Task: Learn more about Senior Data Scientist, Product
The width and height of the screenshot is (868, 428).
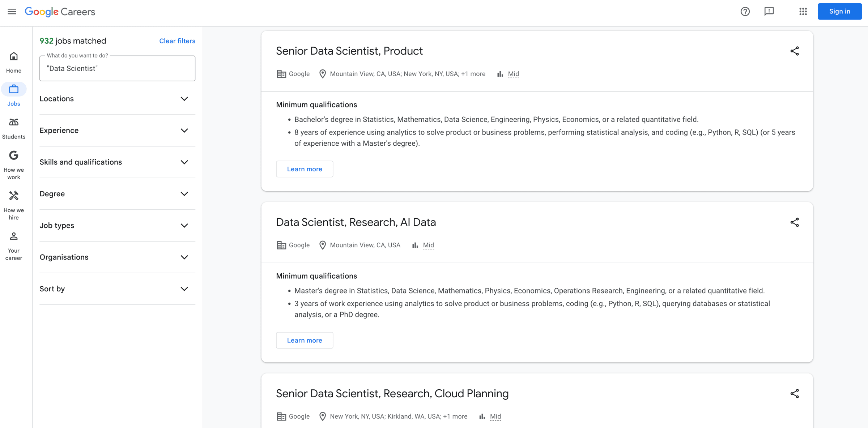Action: [x=305, y=169]
